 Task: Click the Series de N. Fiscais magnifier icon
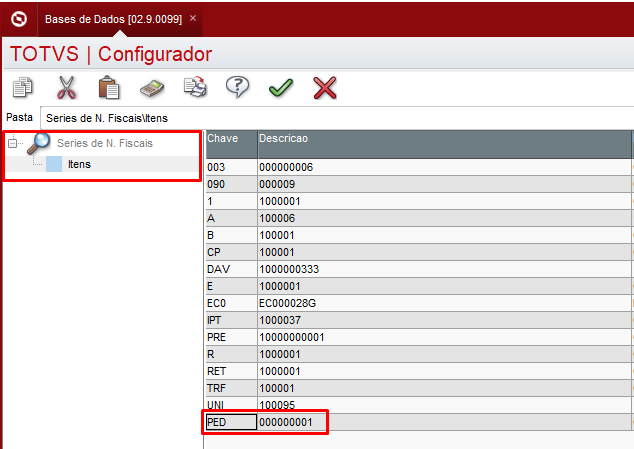(x=39, y=144)
